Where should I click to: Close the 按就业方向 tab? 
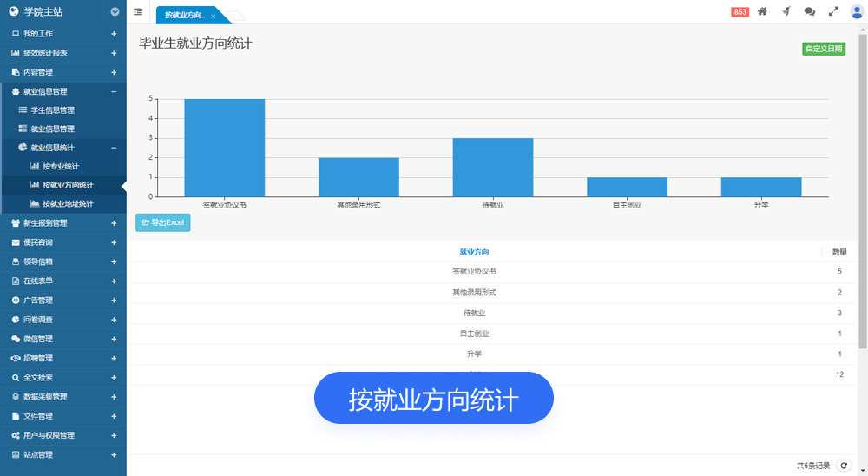point(213,16)
